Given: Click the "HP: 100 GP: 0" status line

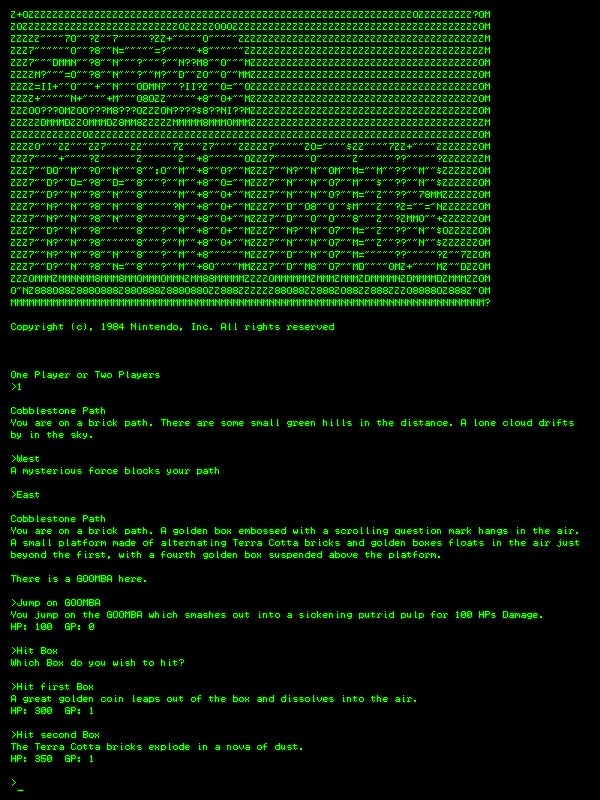Looking at the screenshot, I should (53, 627).
